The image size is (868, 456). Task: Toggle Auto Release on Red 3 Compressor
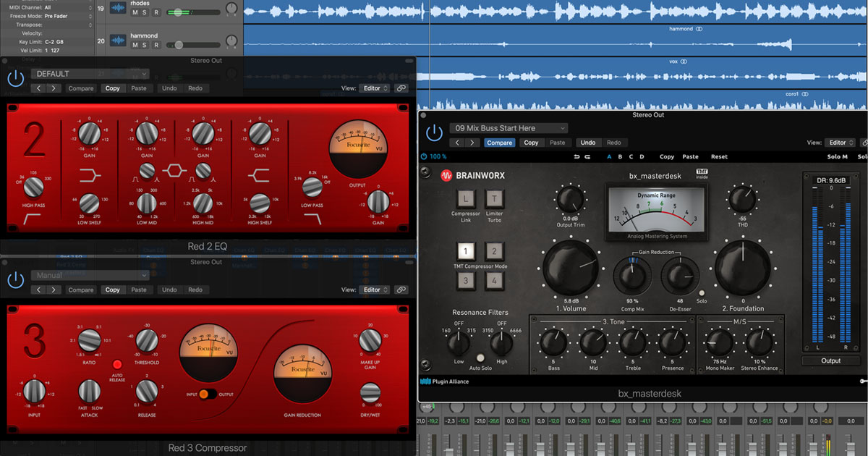coord(117,363)
